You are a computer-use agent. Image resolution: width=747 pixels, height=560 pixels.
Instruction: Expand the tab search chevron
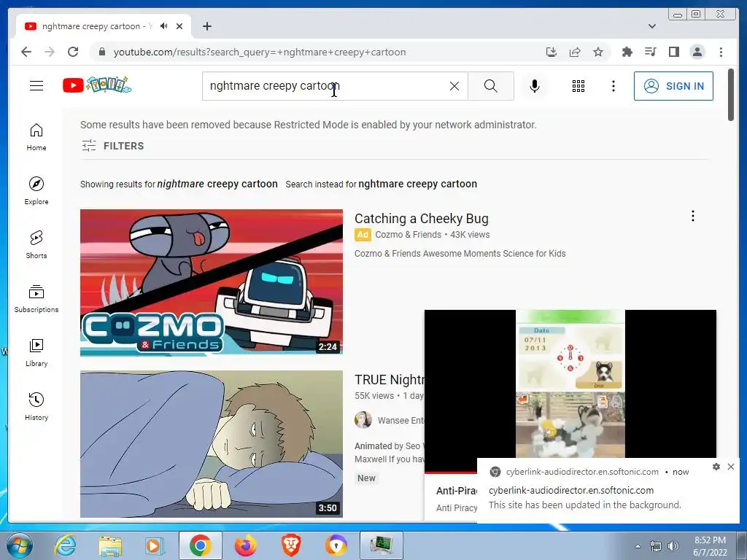[652, 26]
